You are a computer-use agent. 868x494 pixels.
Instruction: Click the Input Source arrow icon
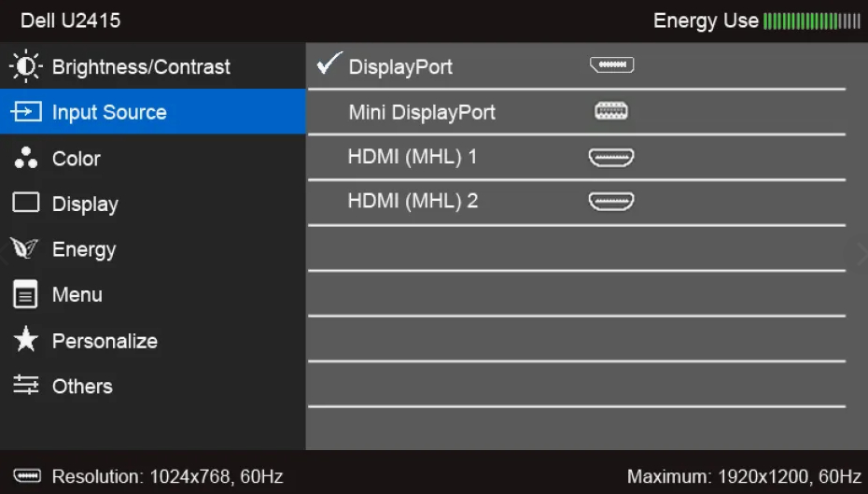coord(26,112)
